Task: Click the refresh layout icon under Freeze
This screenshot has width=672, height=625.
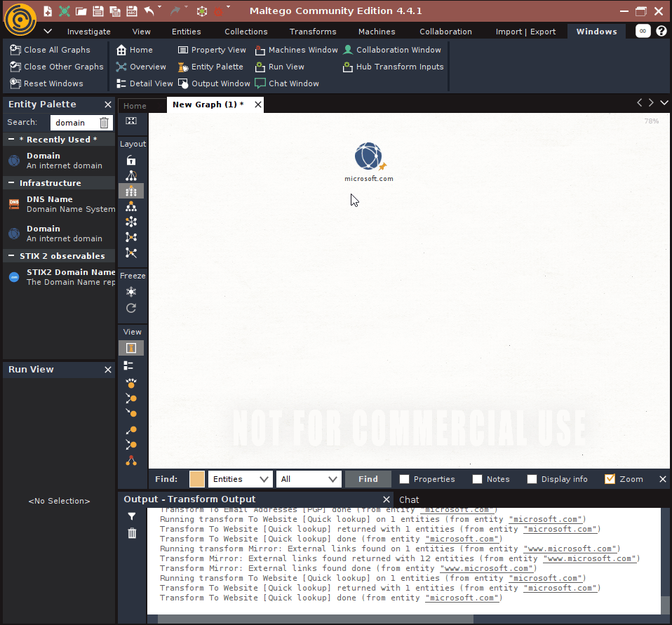Action: coord(131,308)
